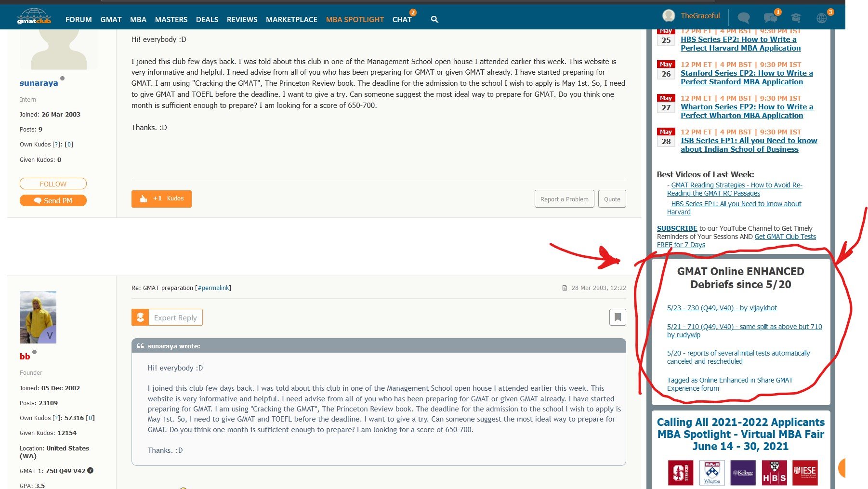Screen dimensions: 868x489
Task: Follow user sunaraya
Action: coord(53,184)
